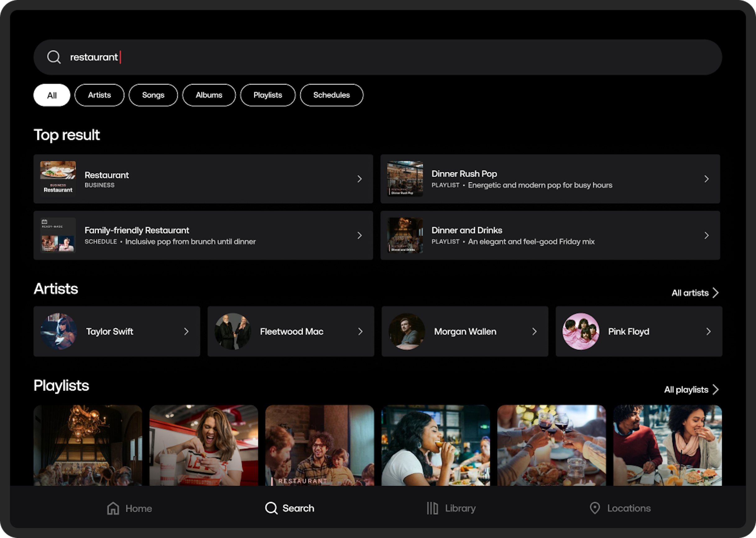756x538 pixels.
Task: Click the magnifier icon in search bar
Action: click(54, 57)
